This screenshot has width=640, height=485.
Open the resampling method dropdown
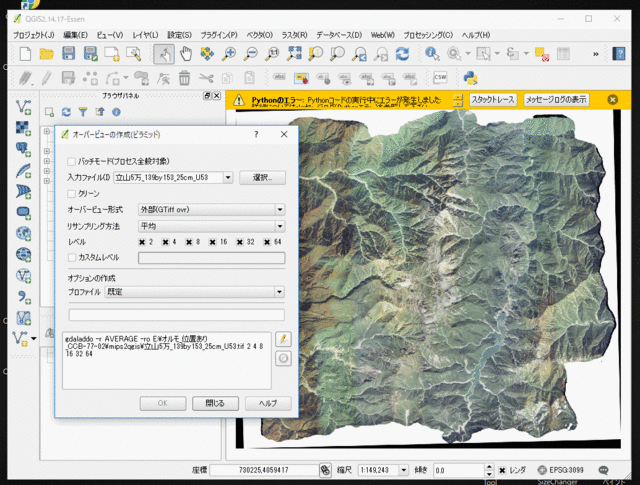click(280, 226)
